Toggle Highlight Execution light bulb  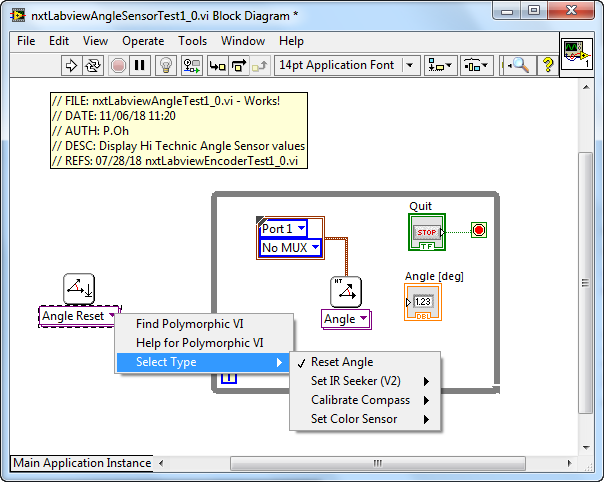click(x=166, y=65)
